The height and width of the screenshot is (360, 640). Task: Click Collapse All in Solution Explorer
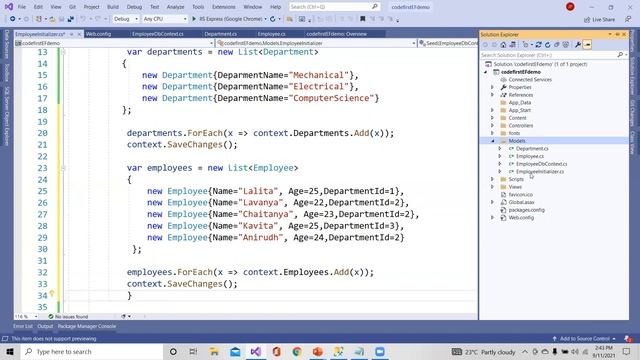coord(556,44)
